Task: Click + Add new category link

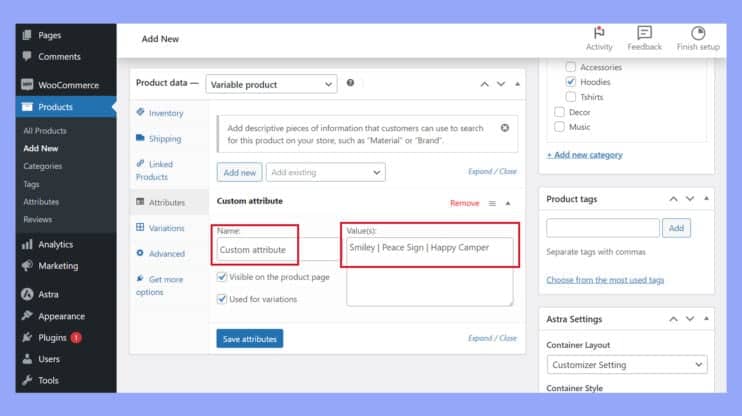Action: tap(585, 155)
